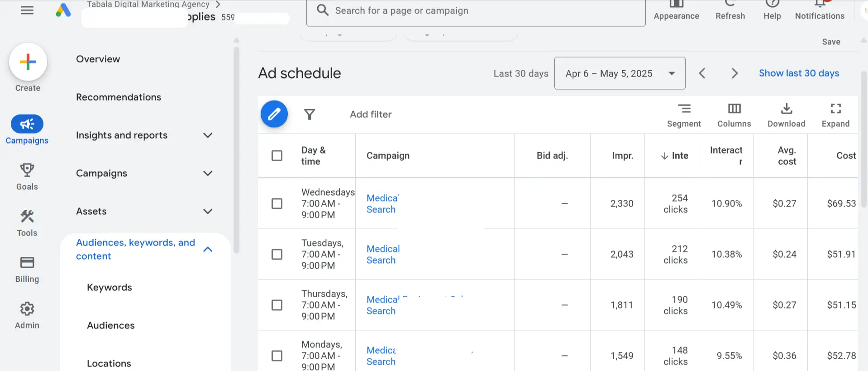Click the Save button
This screenshot has height=371, width=868.
point(831,42)
